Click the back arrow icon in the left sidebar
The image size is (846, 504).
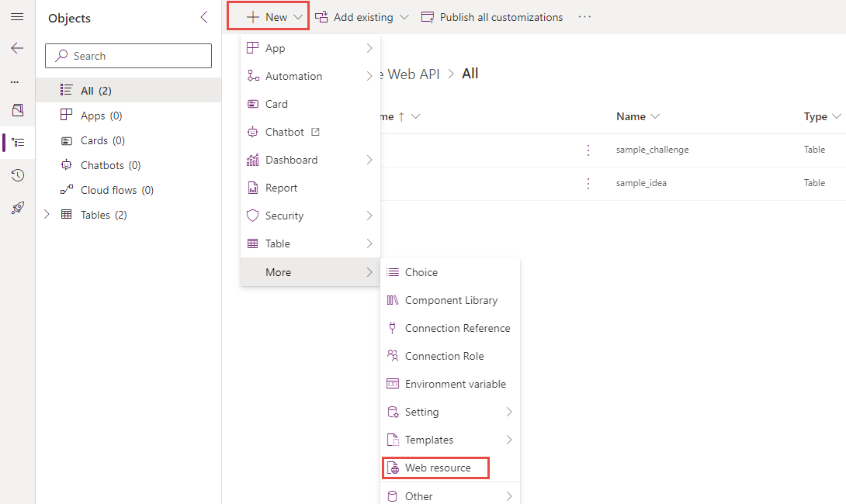[17, 48]
